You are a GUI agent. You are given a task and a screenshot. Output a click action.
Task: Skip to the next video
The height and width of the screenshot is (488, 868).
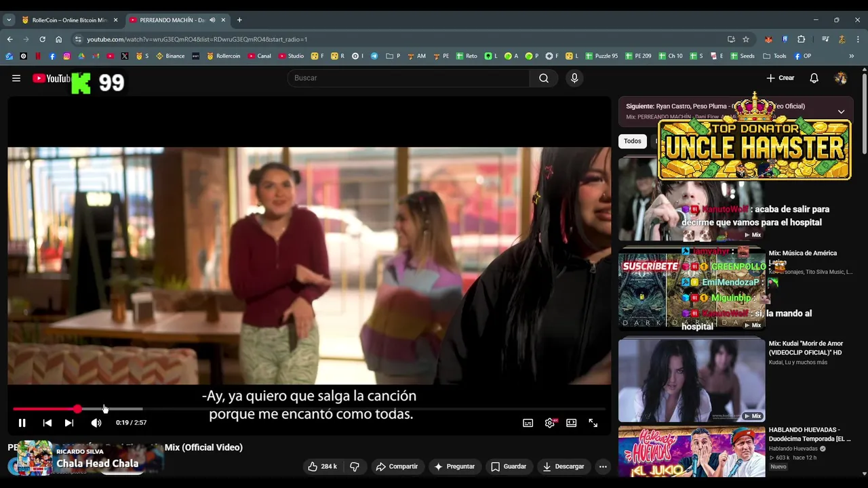click(x=68, y=423)
